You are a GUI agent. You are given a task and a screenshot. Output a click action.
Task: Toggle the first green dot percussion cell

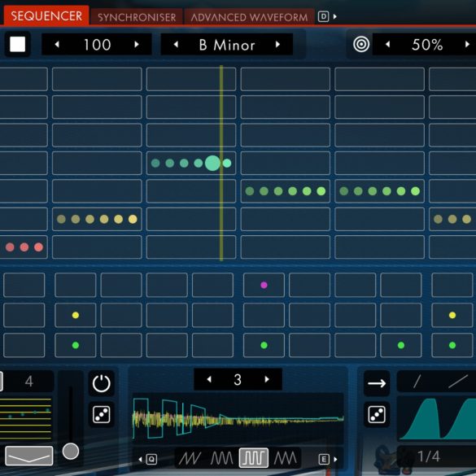point(76,345)
